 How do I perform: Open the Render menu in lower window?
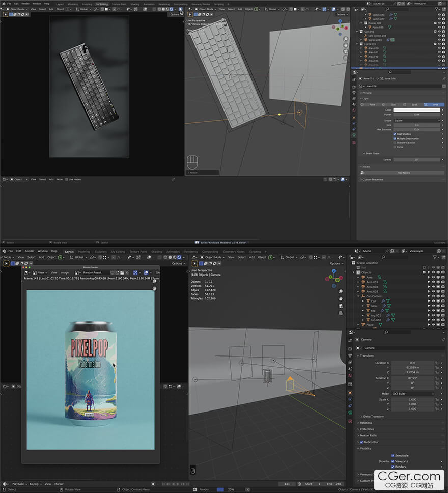pos(30,251)
